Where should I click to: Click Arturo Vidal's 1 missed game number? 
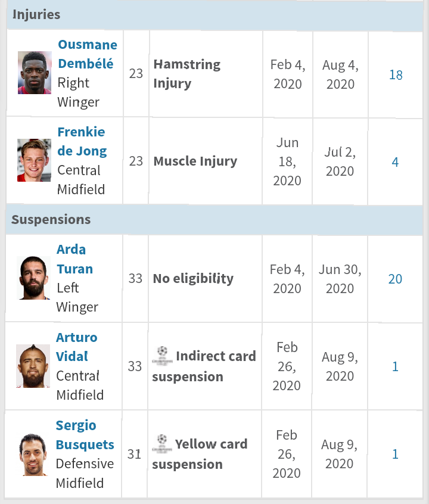395,367
